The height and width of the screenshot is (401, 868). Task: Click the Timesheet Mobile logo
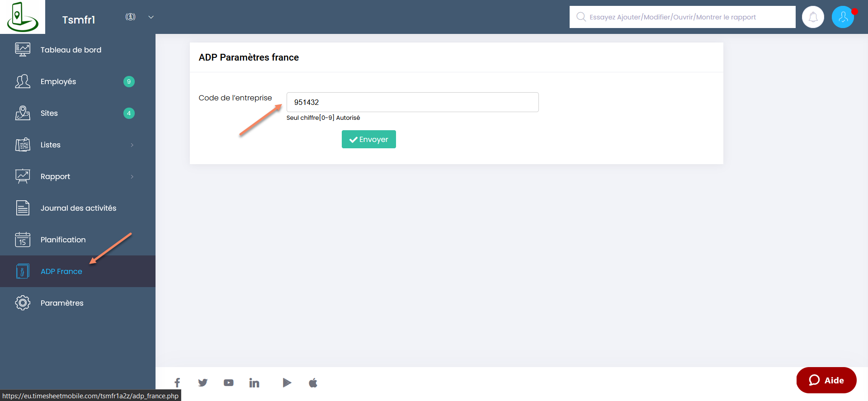pyautogui.click(x=22, y=17)
